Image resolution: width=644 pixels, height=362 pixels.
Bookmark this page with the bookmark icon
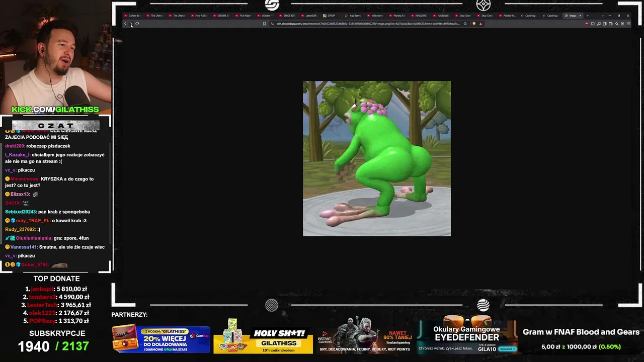click(264, 24)
